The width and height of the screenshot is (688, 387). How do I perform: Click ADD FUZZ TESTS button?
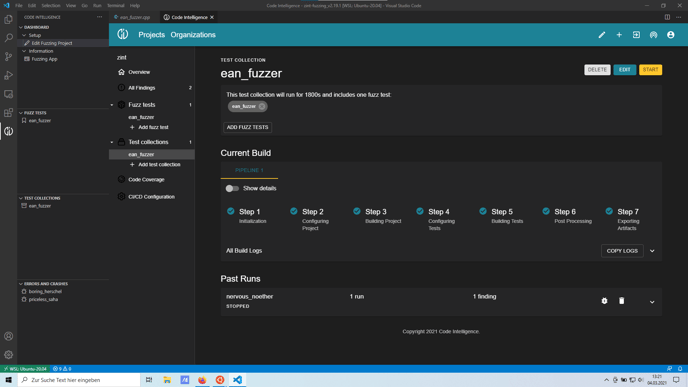tap(247, 127)
